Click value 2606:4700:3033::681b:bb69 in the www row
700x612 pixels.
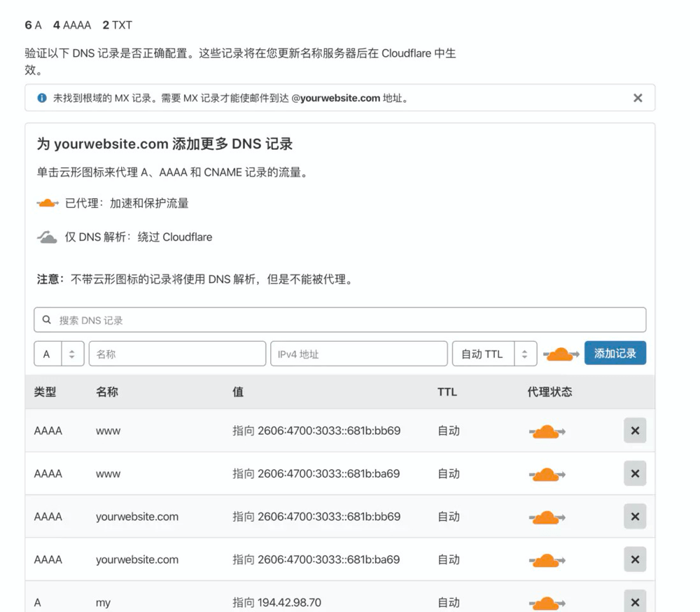click(x=329, y=431)
